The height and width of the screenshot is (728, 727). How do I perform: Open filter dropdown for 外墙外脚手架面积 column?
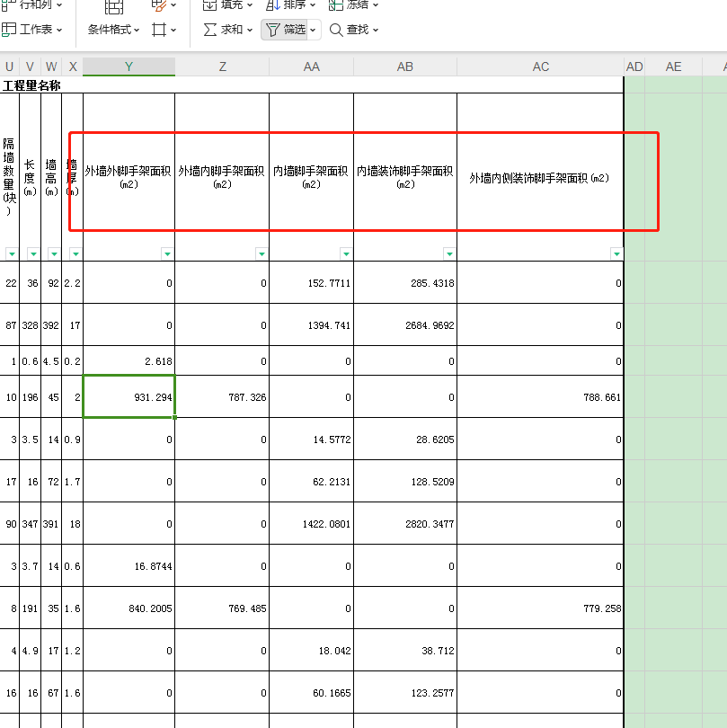pyautogui.click(x=167, y=254)
